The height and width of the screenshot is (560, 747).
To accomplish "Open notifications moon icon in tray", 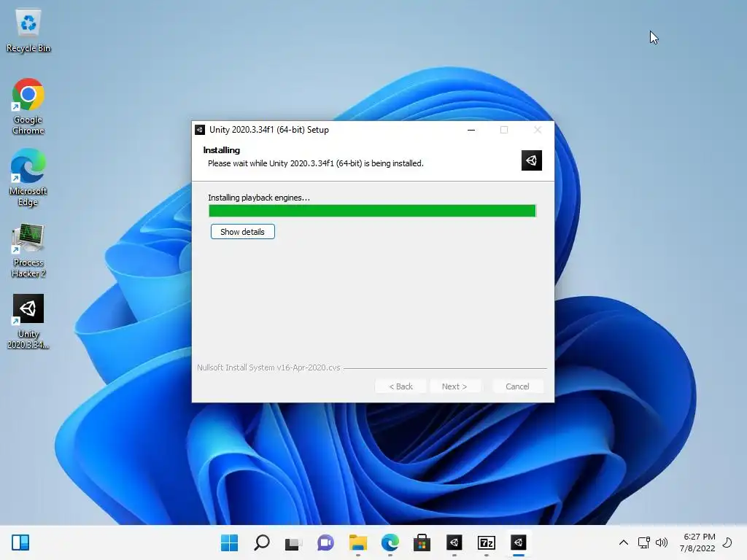I will [727, 542].
